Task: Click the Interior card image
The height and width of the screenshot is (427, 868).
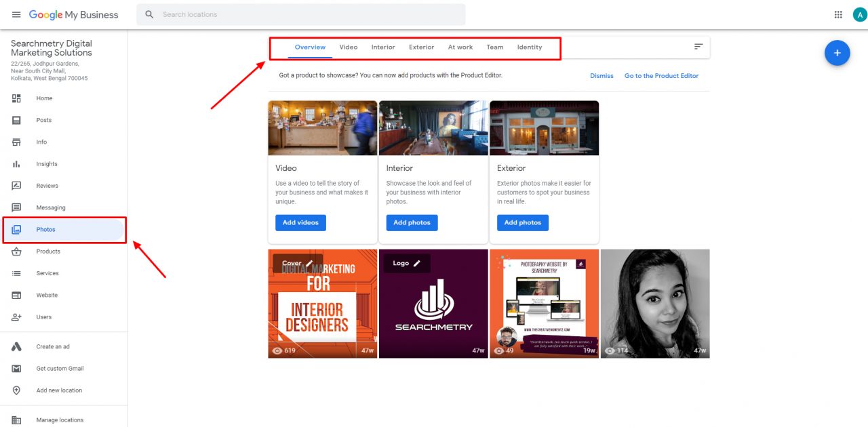Action: point(433,128)
